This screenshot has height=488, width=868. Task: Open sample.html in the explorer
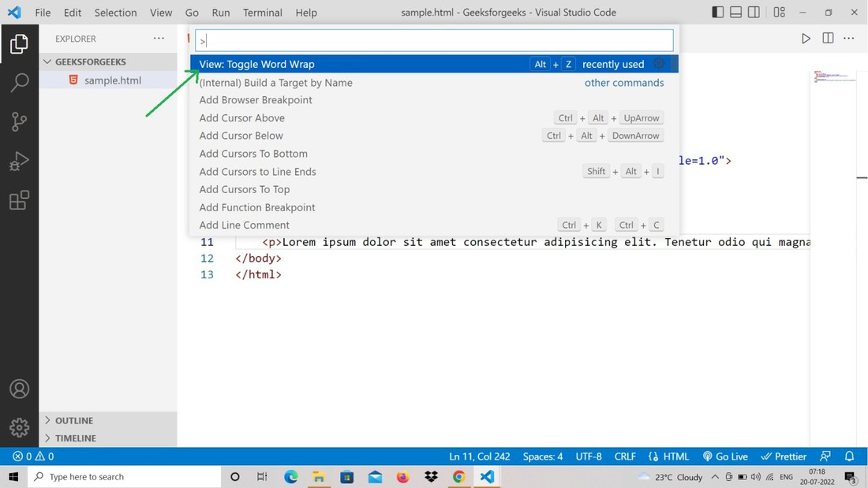click(x=108, y=80)
